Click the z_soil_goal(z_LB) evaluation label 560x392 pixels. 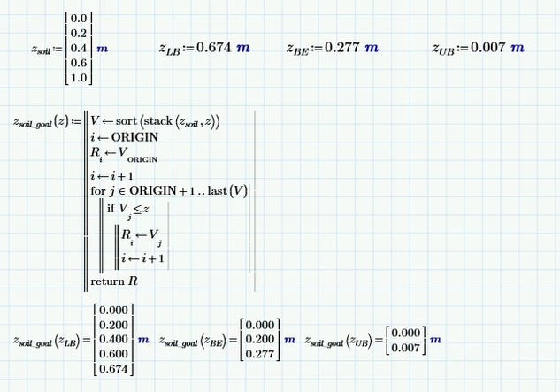click(46, 342)
